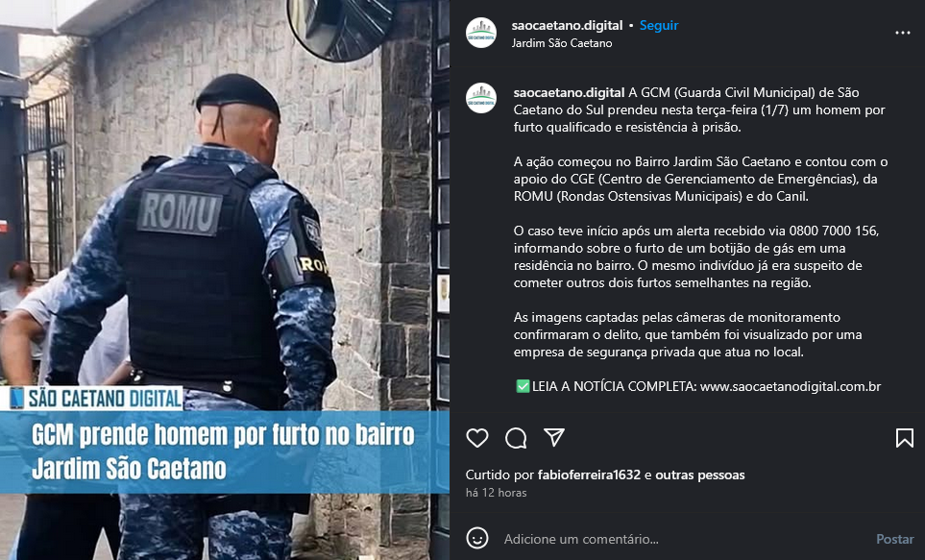Open the three-dot more options menu

tap(903, 33)
